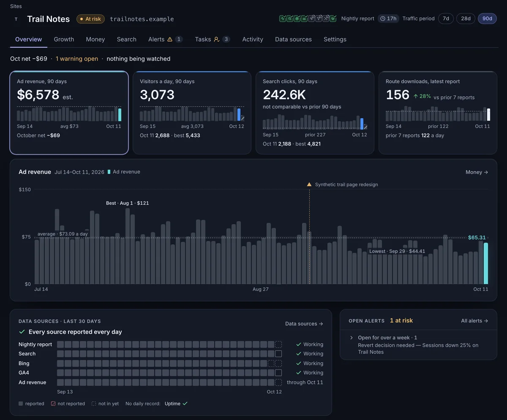The height and width of the screenshot is (420, 507).
Task: Click the 'not reported' legend square icon
Action: click(x=53, y=404)
